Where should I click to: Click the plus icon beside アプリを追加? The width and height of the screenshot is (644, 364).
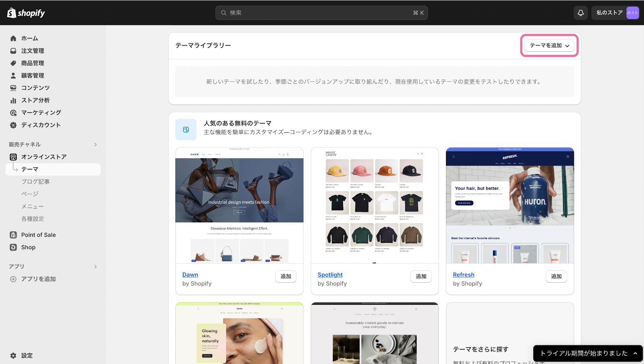[13, 279]
